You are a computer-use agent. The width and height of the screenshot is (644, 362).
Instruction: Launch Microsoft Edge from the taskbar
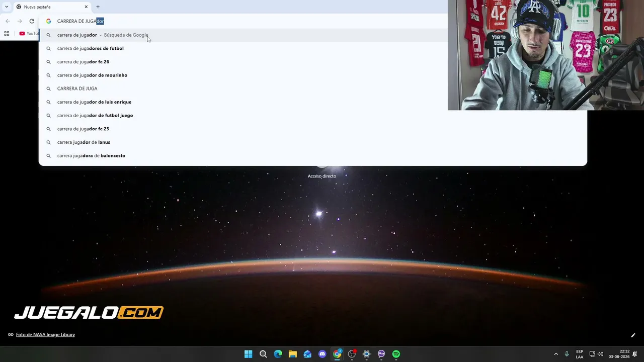click(278, 354)
